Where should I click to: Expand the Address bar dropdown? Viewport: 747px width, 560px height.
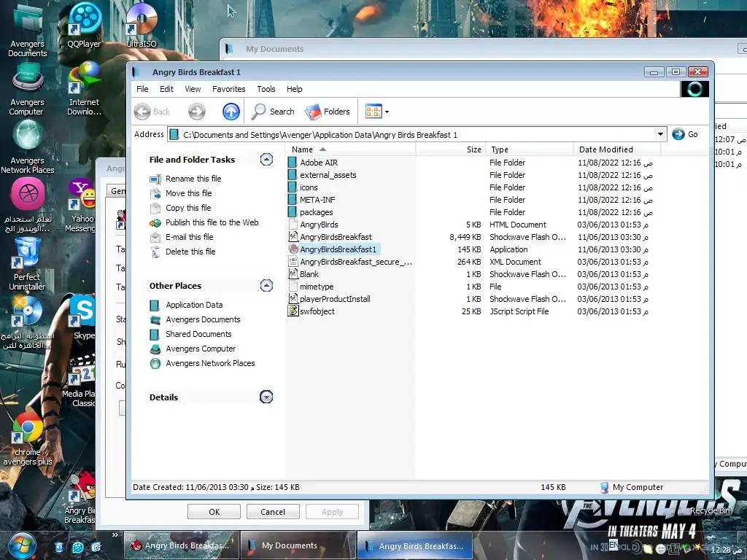(660, 134)
